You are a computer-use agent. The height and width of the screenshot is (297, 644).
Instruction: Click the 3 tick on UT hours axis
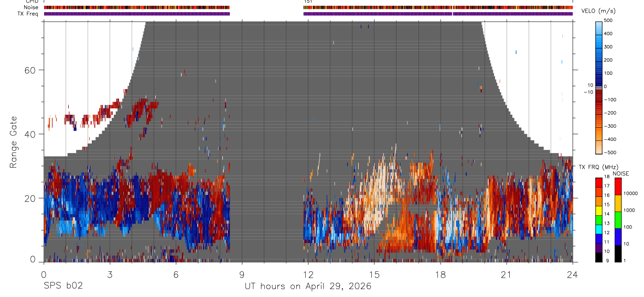click(x=110, y=274)
